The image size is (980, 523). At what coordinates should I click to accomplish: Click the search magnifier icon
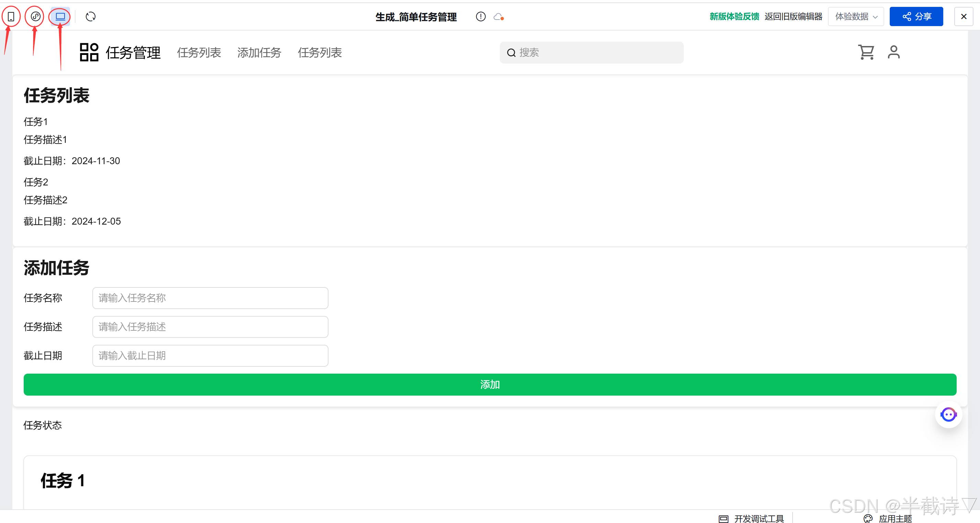(x=511, y=53)
